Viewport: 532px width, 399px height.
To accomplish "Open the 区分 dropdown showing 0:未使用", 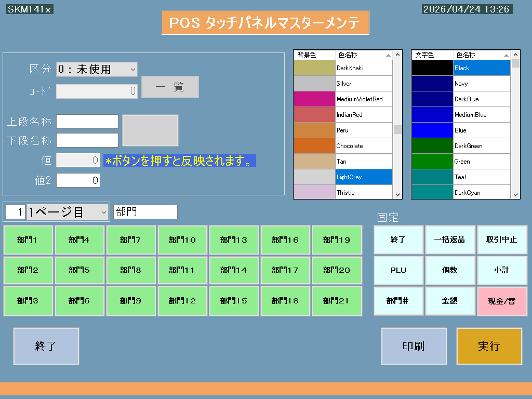I will click(x=97, y=69).
